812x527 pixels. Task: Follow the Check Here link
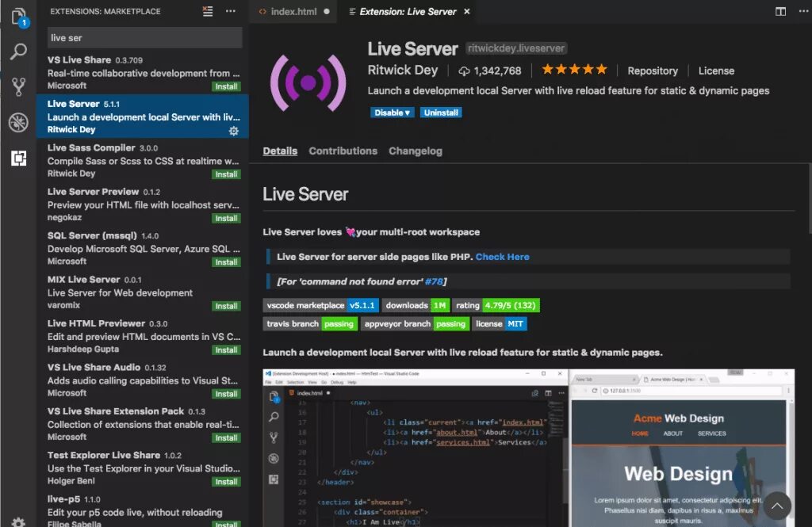click(502, 257)
